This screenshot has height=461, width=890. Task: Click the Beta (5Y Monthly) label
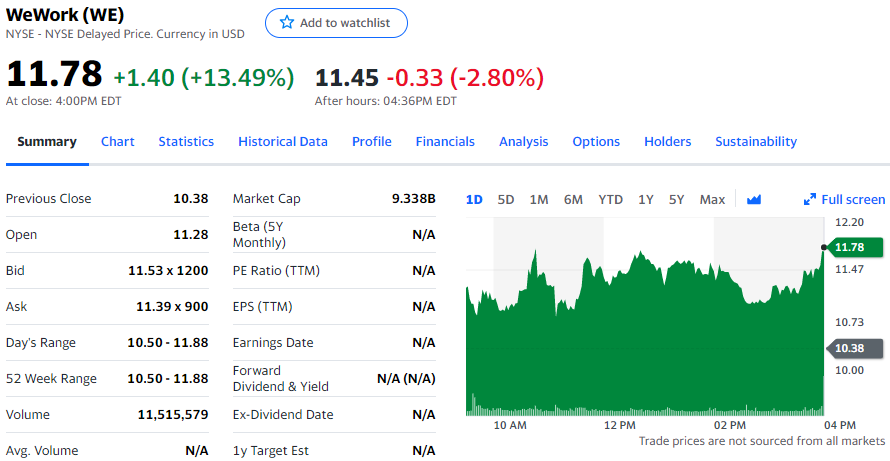(259, 234)
